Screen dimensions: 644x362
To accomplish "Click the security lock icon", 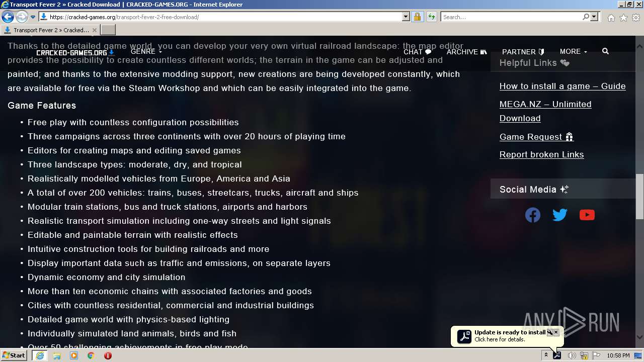I will [x=417, y=17].
